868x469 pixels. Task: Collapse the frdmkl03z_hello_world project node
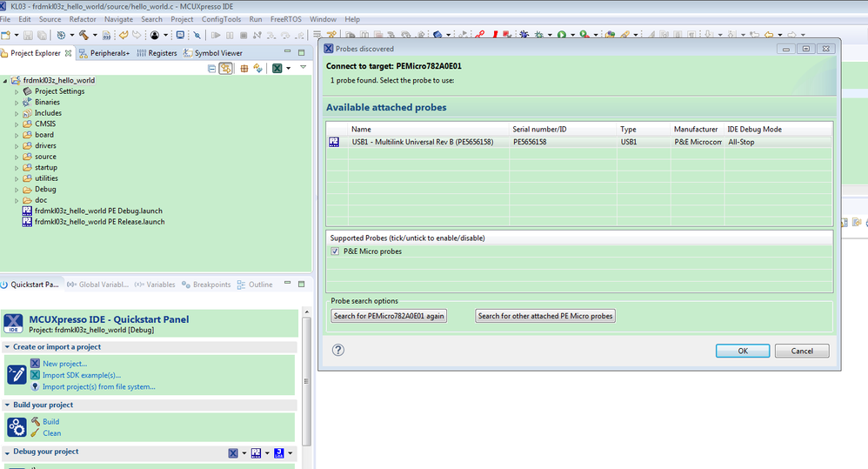click(x=5, y=81)
